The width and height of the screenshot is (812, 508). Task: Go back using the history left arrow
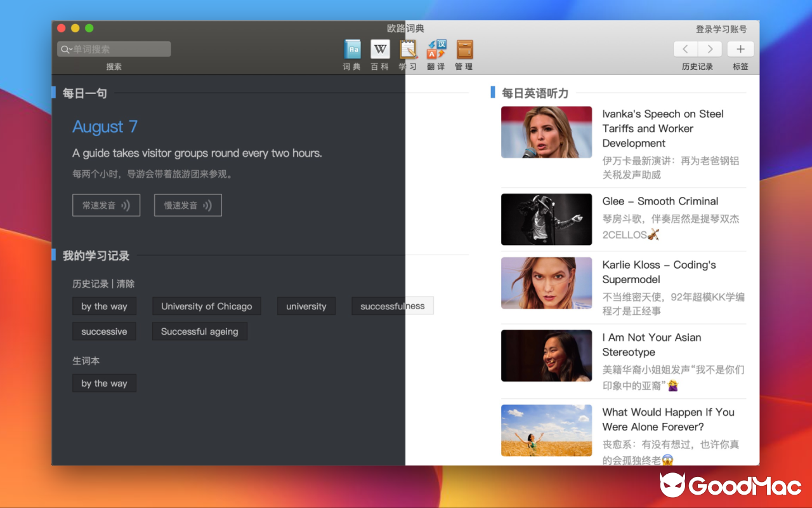[x=685, y=49]
